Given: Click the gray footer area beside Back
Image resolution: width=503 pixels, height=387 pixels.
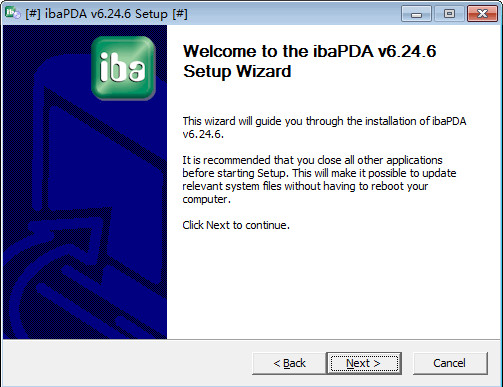Looking at the screenshot, I should coord(127,363).
